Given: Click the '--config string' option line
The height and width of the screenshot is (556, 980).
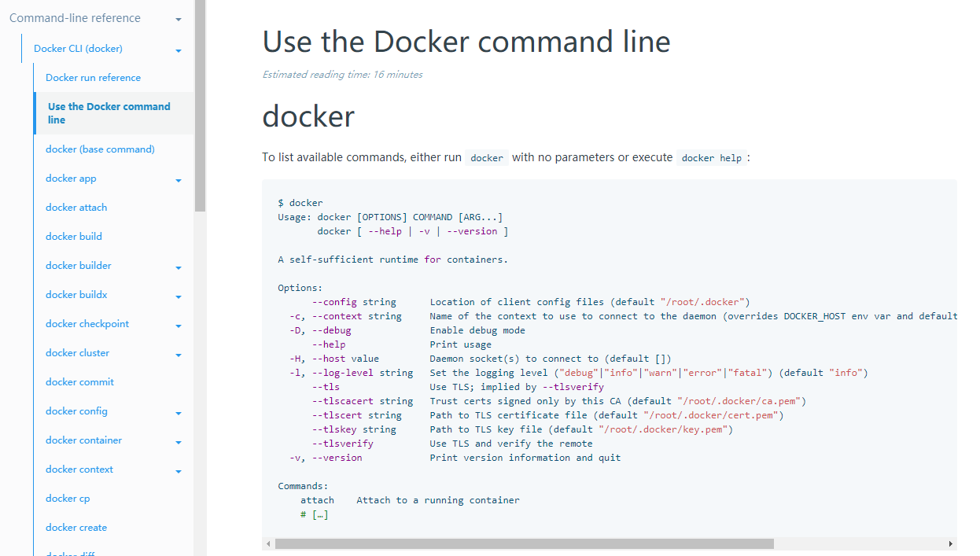Looking at the screenshot, I should 531,302.
